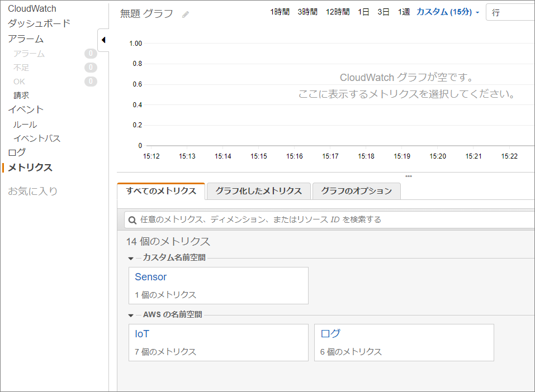Collapse the カスタム名前空間 section triangle
Screen dimensions: 535x392
(131, 259)
